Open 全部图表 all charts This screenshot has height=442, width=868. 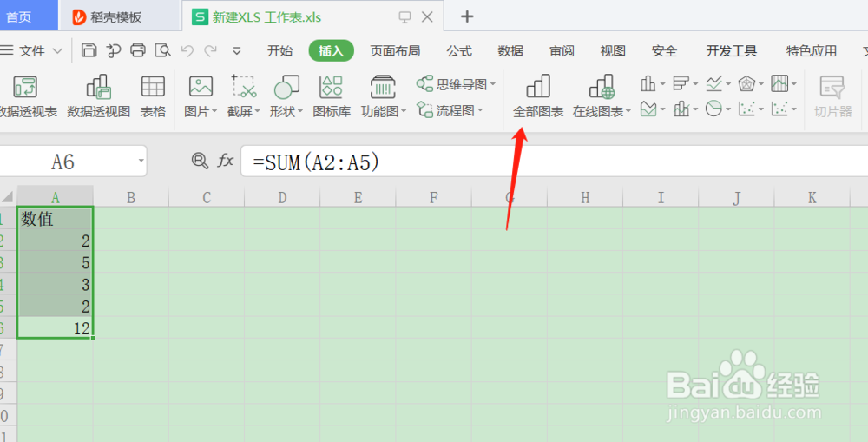538,97
